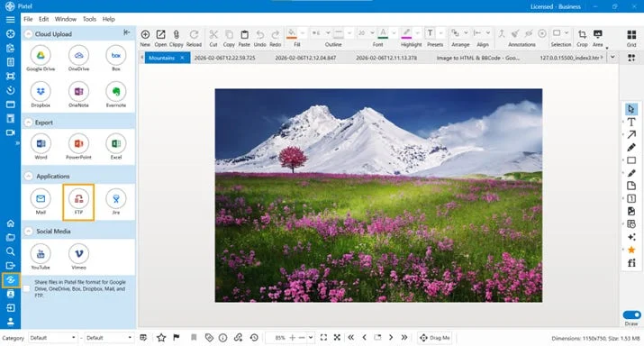Collapse the Export section
Viewport: 644px width, 346px height.
28,123
